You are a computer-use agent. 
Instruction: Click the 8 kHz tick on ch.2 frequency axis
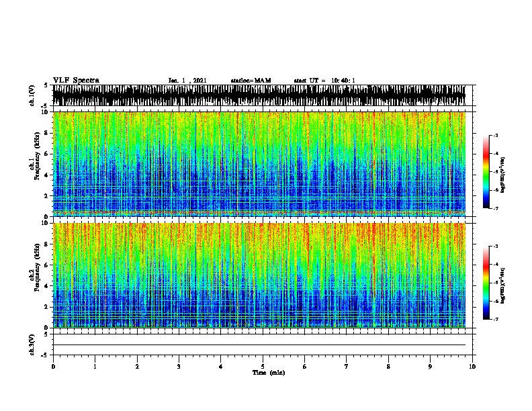(47, 244)
